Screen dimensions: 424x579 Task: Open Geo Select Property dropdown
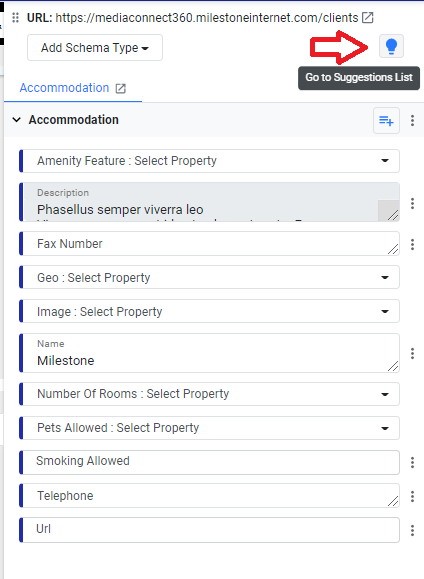click(x=209, y=277)
